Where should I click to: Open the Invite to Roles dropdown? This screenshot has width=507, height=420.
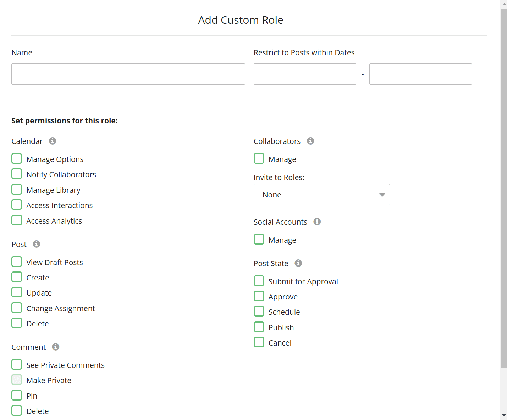322,195
